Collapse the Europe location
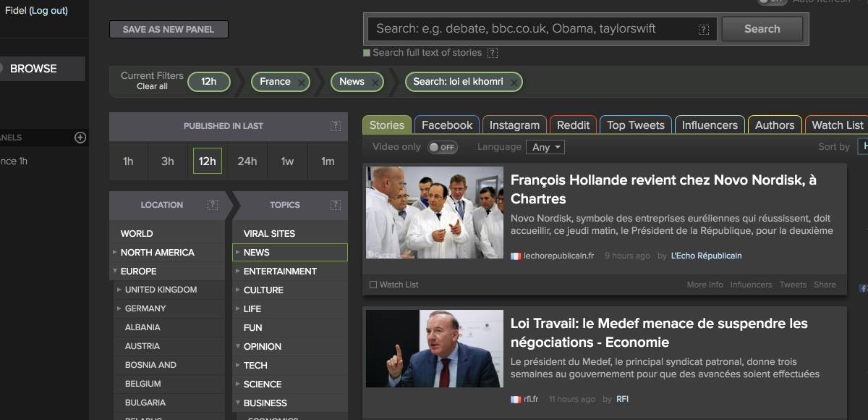The height and width of the screenshot is (420, 868). pyautogui.click(x=115, y=271)
